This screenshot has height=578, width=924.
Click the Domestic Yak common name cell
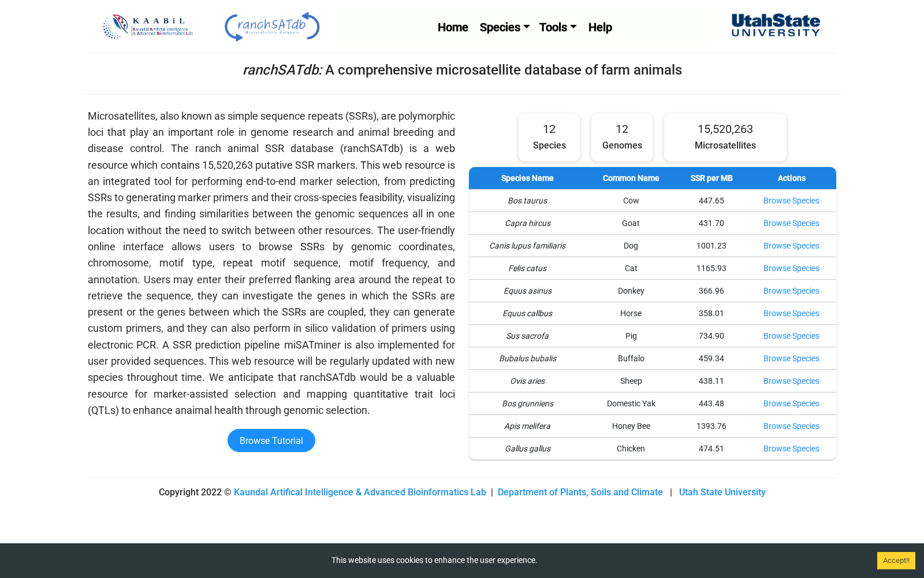click(x=631, y=403)
